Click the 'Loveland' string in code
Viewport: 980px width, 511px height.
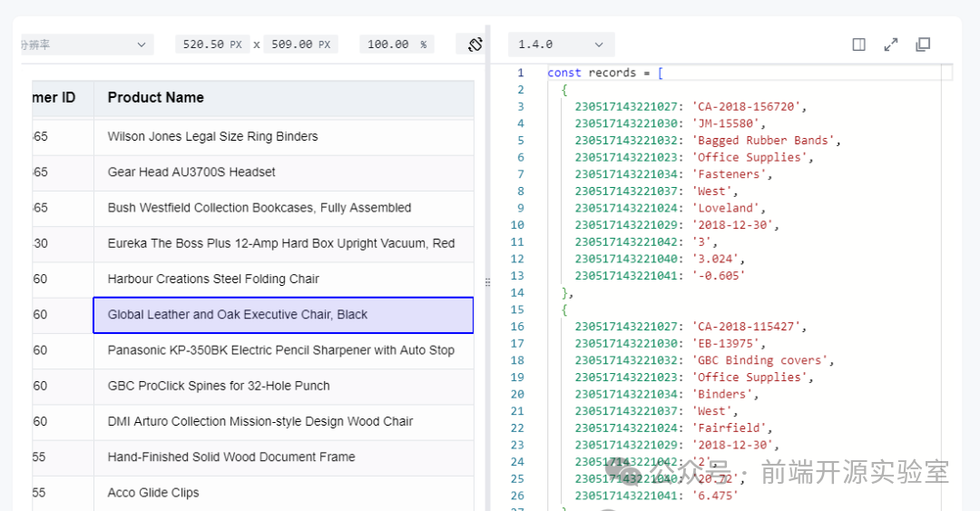[x=726, y=208]
